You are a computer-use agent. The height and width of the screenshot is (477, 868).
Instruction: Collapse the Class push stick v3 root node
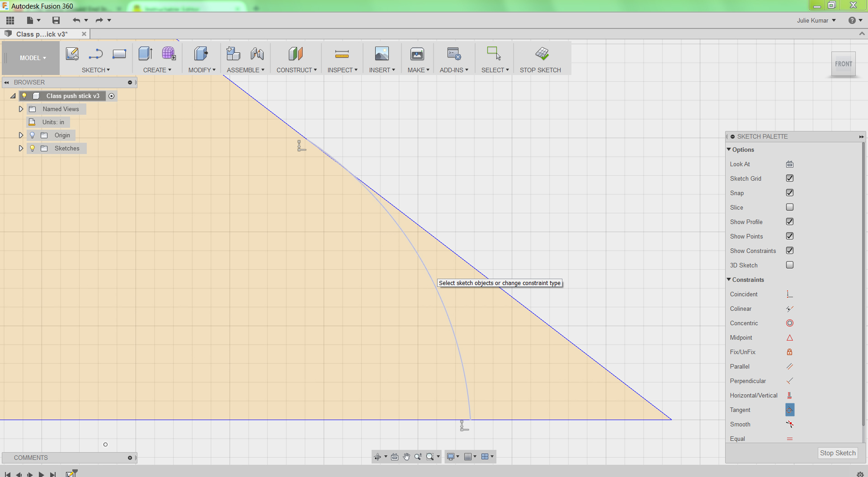tap(13, 96)
